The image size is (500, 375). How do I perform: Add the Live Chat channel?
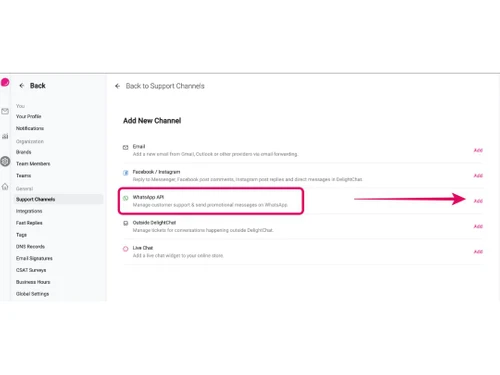pos(478,252)
